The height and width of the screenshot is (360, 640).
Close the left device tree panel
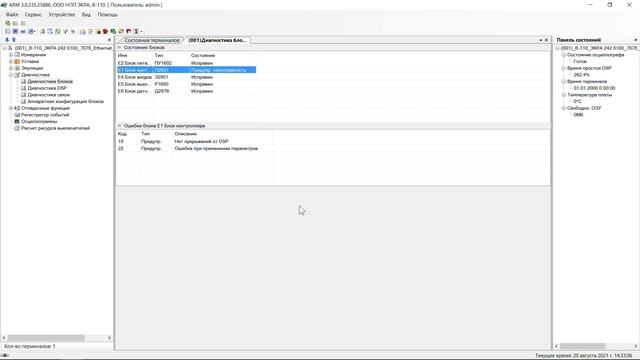[x=109, y=40]
